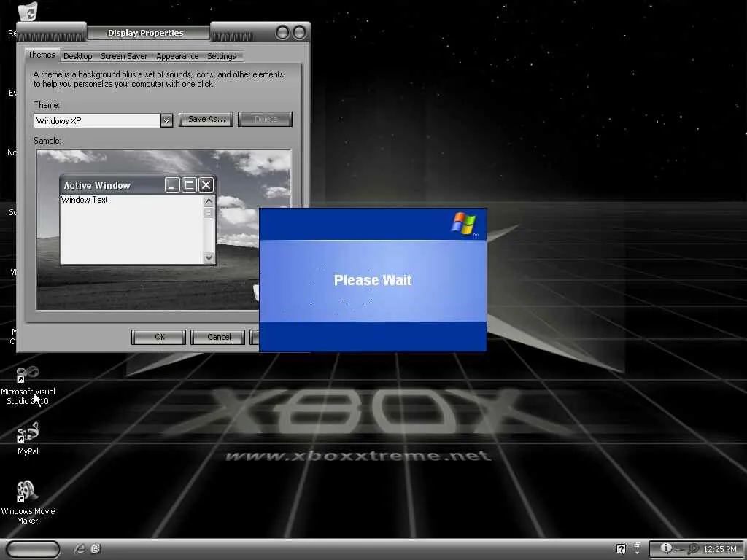
Task: Open the MyPal browser shortcut
Action: click(28, 438)
